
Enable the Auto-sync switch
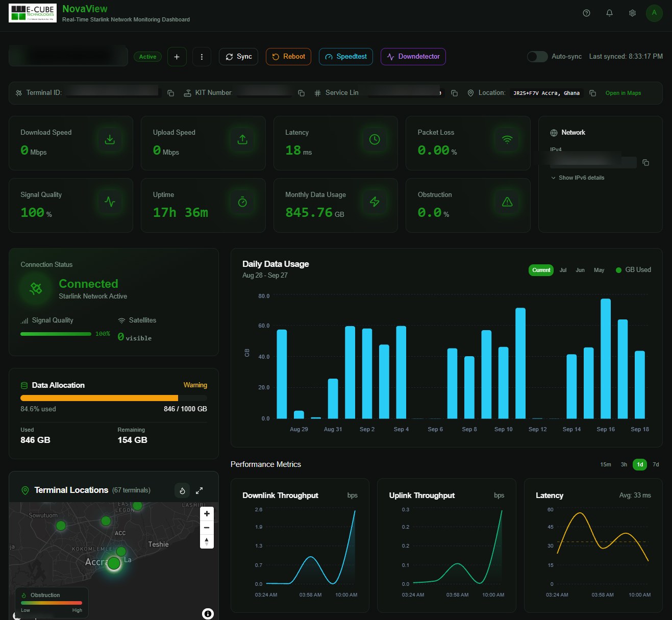537,57
